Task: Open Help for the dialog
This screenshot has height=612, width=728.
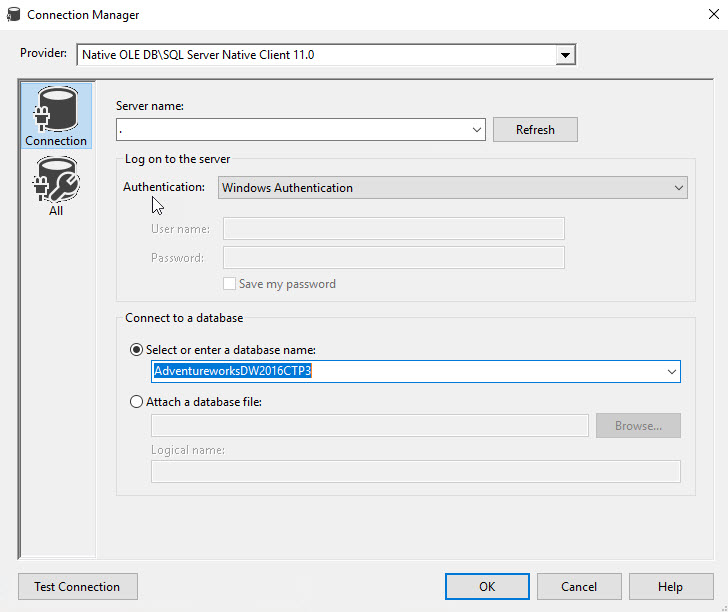Action: (671, 587)
